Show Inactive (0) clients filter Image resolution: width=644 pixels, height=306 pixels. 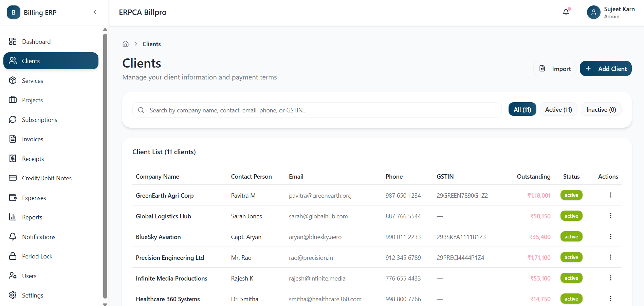[601, 109]
